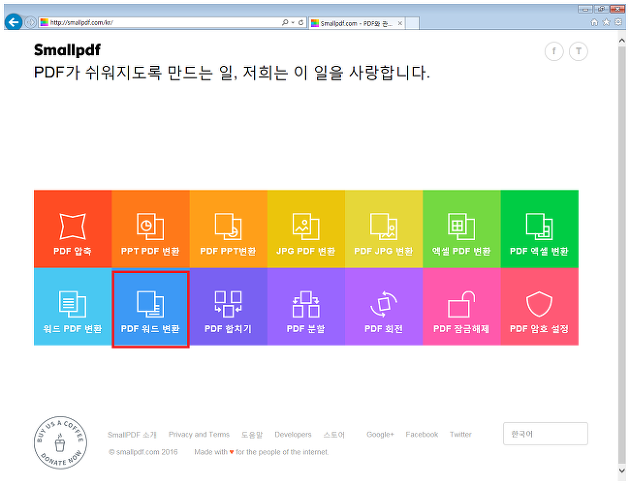630x485 pixels.
Task: Open a new blank browser tab
Action: (412, 23)
